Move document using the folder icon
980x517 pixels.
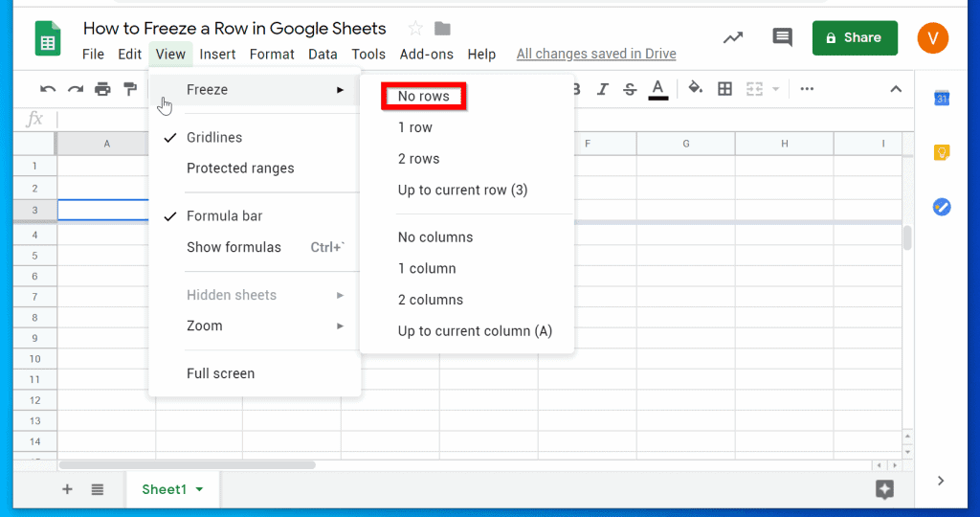point(442,28)
